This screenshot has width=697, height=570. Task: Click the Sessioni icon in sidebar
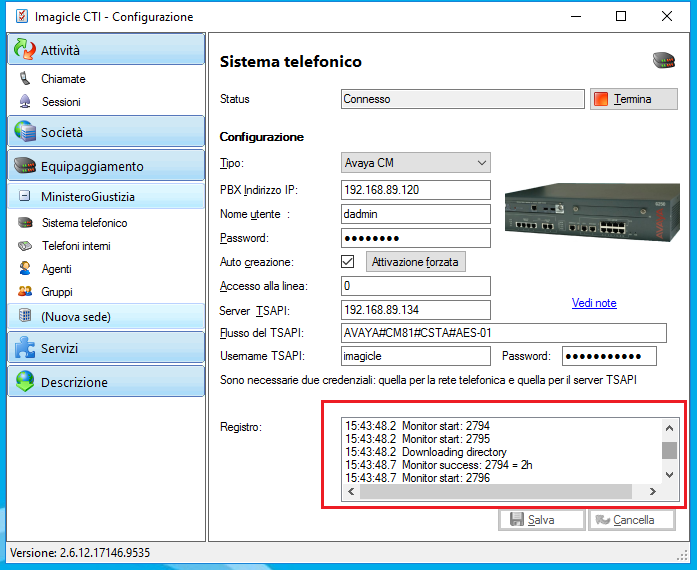point(24,102)
